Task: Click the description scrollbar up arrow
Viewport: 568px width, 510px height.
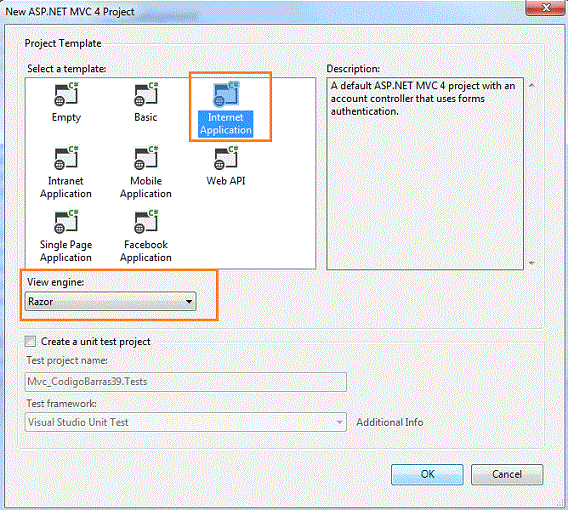Action: coord(532,85)
